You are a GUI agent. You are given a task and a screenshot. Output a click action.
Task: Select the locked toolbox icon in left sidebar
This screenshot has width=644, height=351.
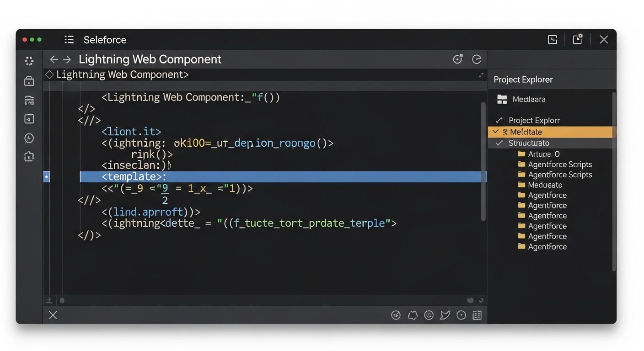click(x=29, y=80)
